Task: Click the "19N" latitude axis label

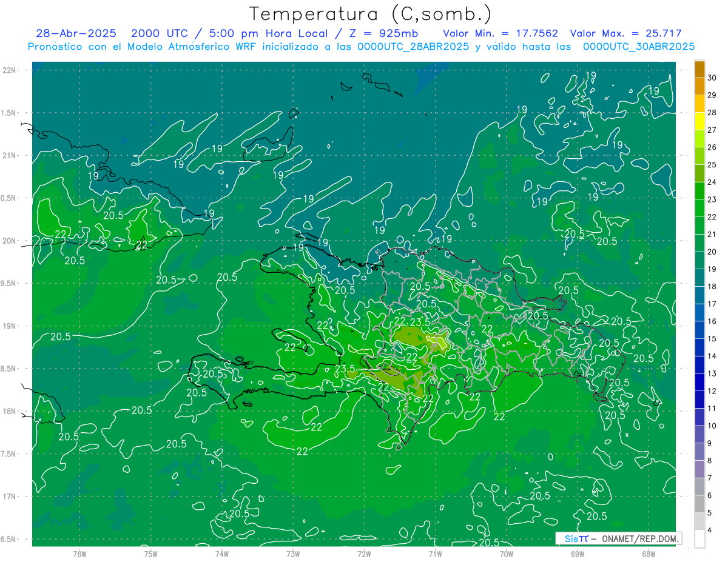Action: coord(10,326)
